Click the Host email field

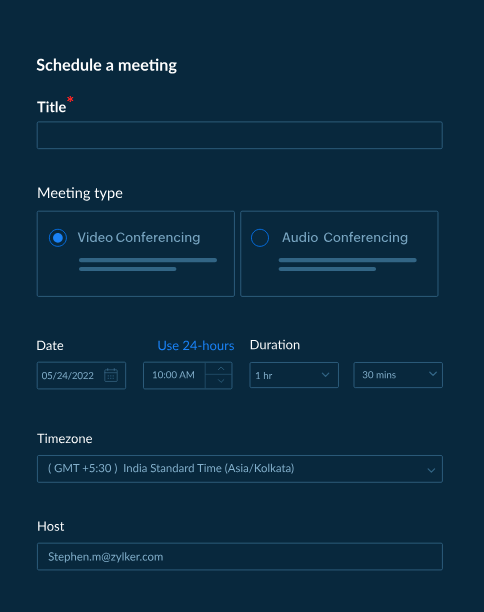point(240,557)
